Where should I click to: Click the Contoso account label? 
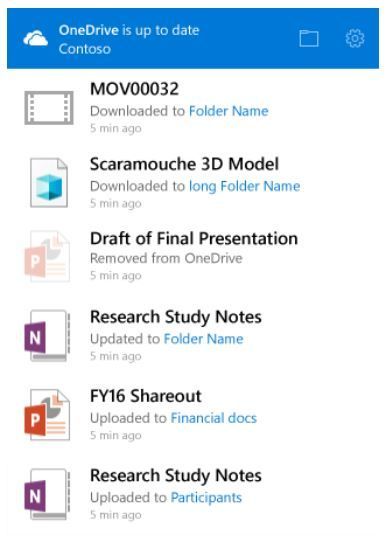[85, 49]
